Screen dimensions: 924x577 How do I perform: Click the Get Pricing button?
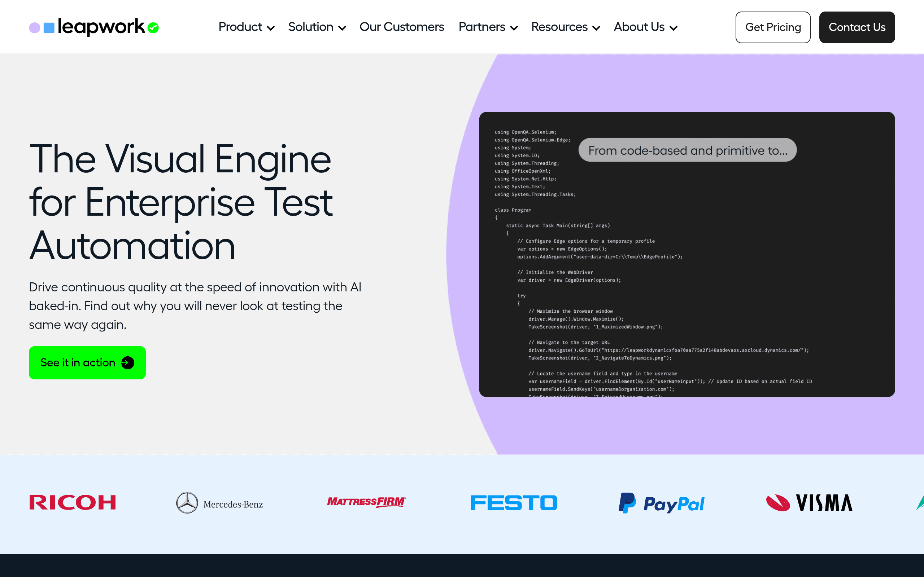773,27
